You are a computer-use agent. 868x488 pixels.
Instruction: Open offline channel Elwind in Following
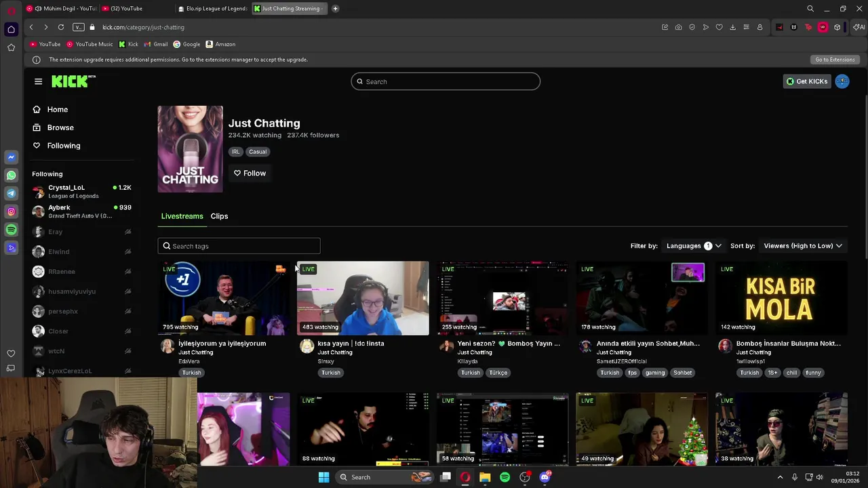81,251
